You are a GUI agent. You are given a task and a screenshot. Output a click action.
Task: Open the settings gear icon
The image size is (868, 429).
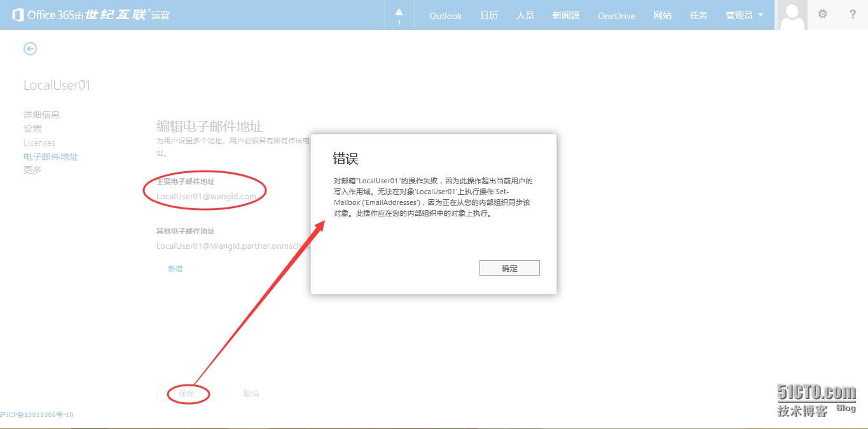[822, 14]
